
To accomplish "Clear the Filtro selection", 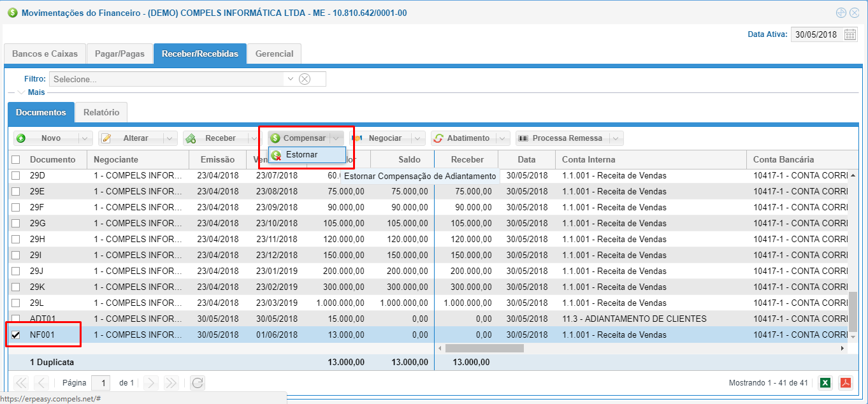I will [305, 79].
